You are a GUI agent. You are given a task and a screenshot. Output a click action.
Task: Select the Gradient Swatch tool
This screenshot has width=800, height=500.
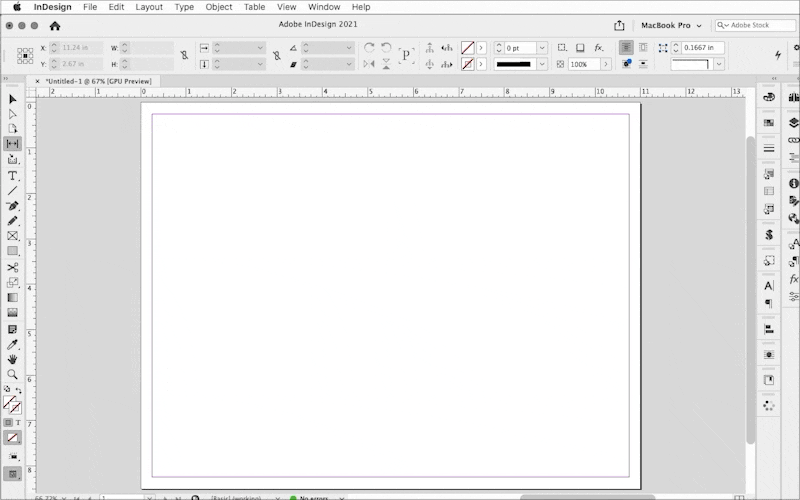click(x=12, y=297)
